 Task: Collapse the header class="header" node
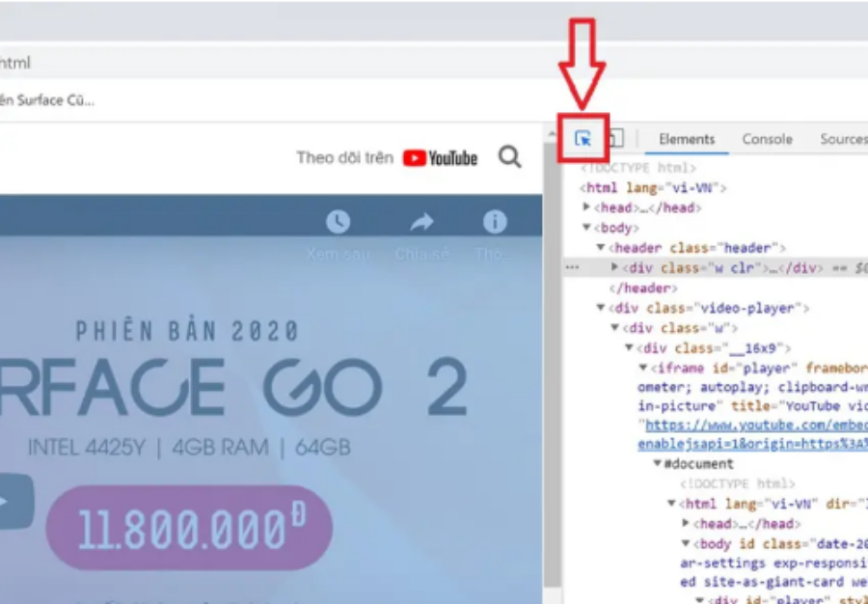[x=601, y=248]
